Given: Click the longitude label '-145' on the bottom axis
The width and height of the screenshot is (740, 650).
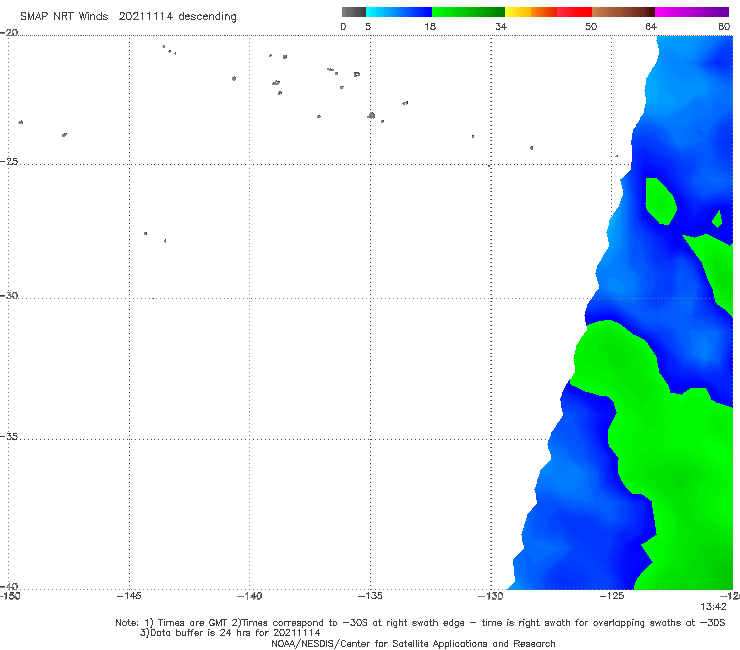Looking at the screenshot, I should tap(129, 596).
